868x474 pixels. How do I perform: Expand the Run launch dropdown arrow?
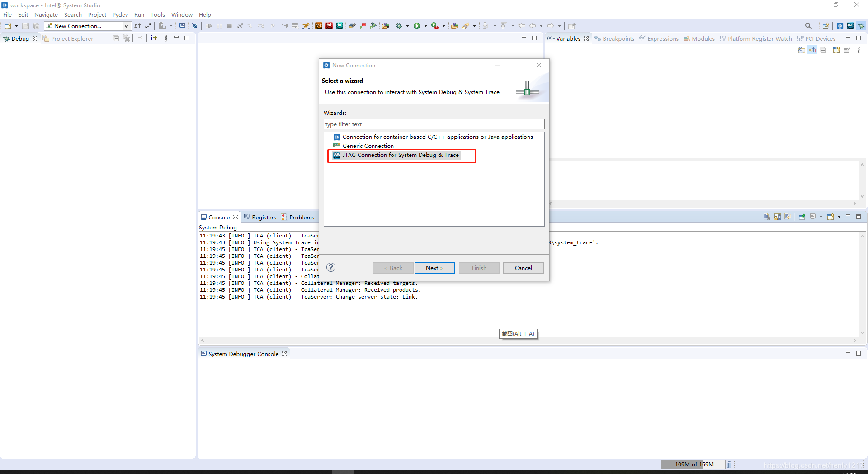pos(425,26)
